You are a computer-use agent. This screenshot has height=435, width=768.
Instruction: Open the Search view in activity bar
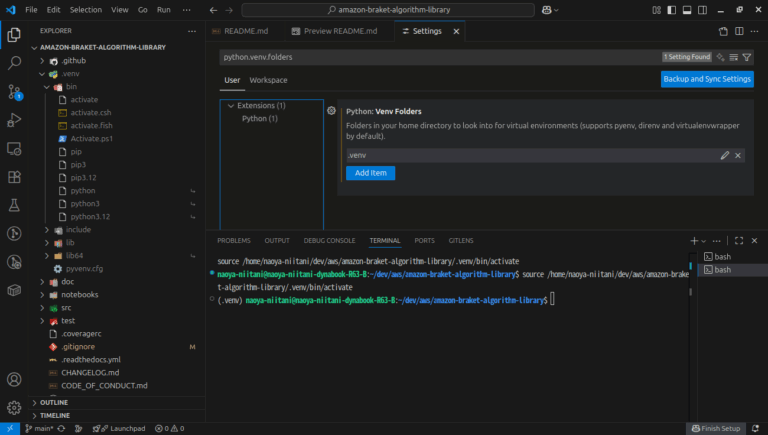tap(14, 63)
